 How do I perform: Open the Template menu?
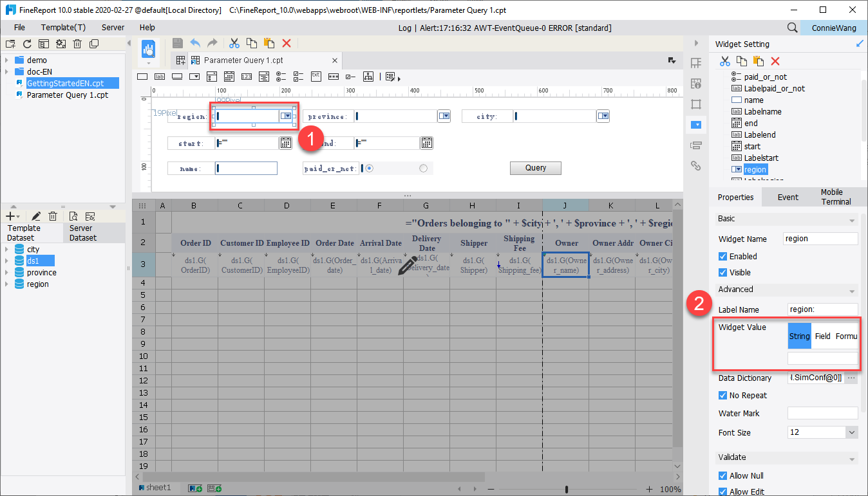pos(63,28)
